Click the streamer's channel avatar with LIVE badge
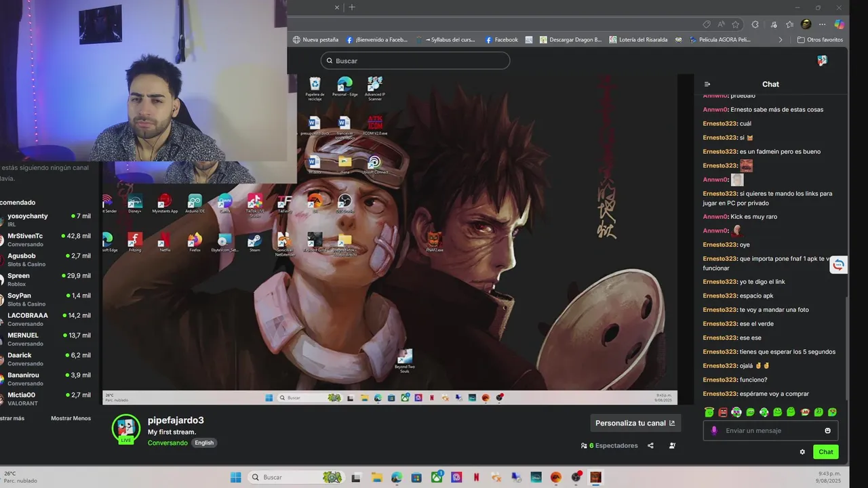 126,430
